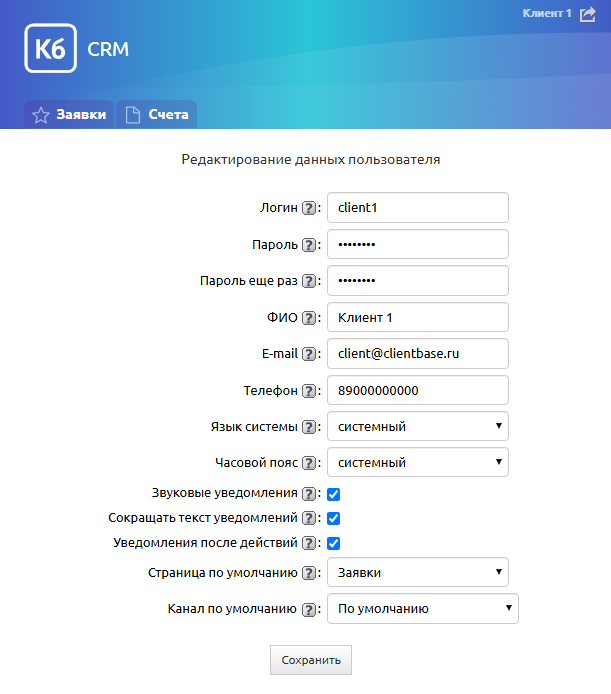Image resolution: width=611 pixels, height=694 pixels.
Task: Click the Клиент 1 user link
Action: [547, 13]
